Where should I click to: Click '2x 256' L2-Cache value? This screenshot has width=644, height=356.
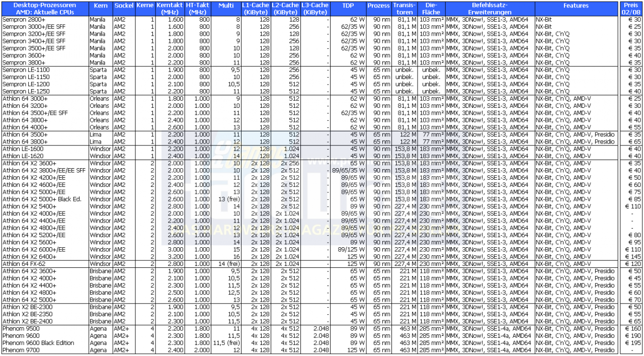tap(290, 163)
